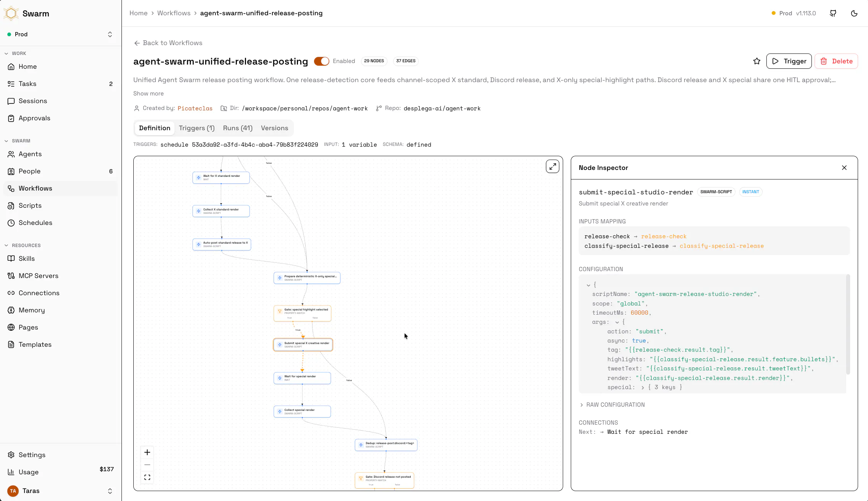868x501 pixels.
Task: Click the Memory brain icon
Action: coord(11,310)
